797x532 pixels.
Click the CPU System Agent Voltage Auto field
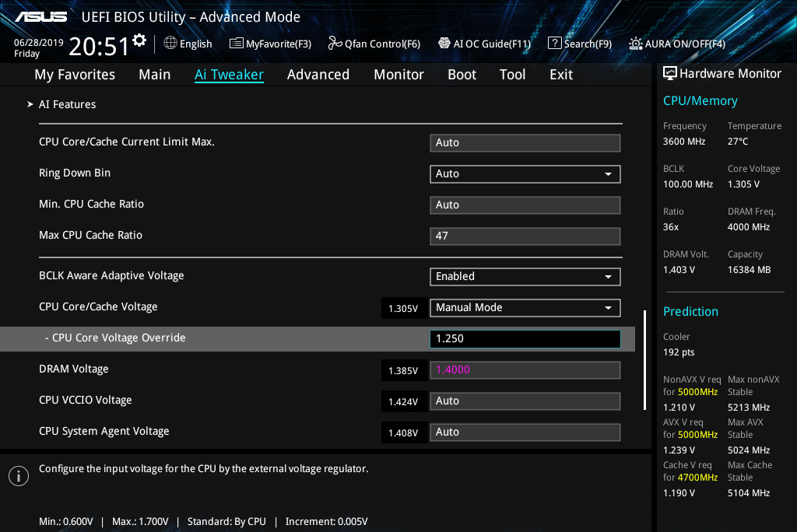coord(525,432)
